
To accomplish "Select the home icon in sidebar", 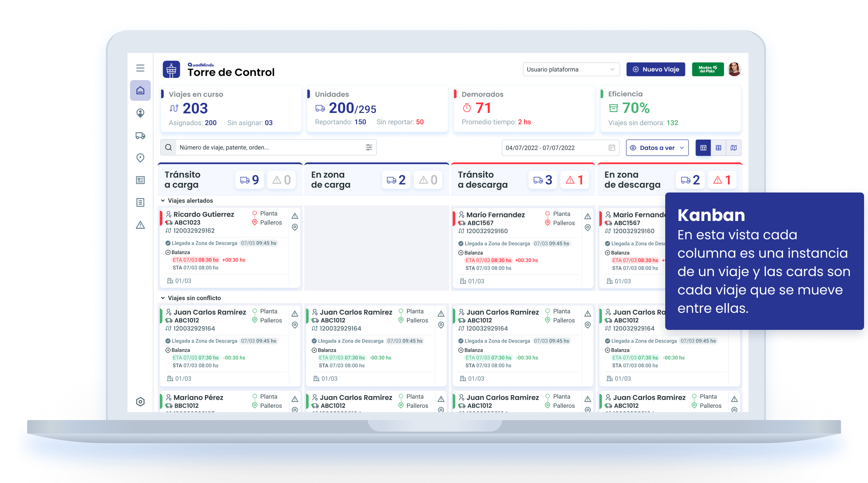I will pyautogui.click(x=140, y=91).
